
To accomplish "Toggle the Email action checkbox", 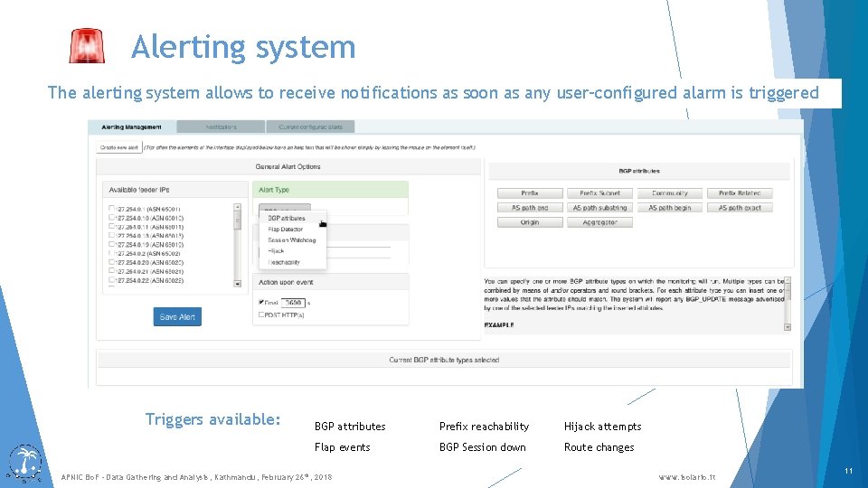I will pos(261,302).
